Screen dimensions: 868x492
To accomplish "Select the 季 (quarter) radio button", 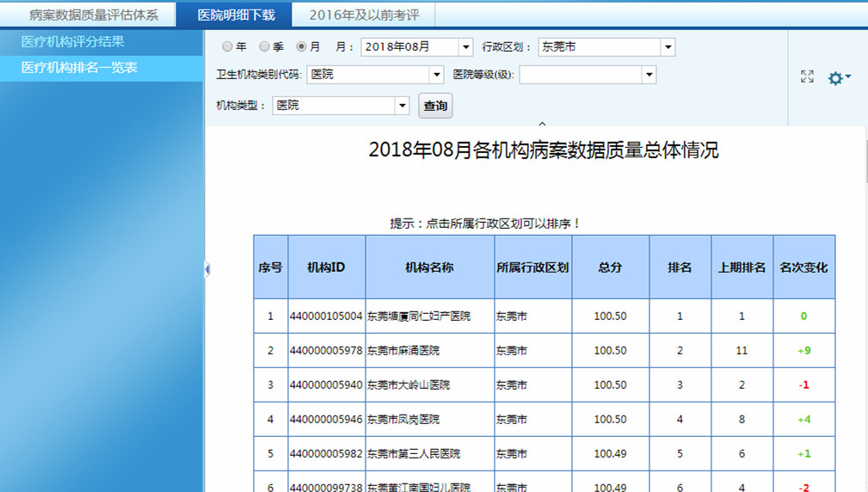I will pyautogui.click(x=264, y=47).
